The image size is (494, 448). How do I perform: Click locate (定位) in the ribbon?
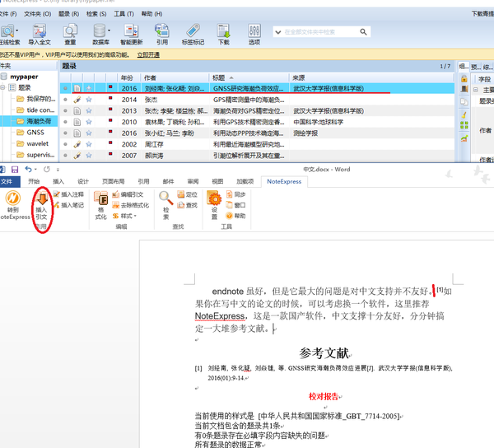pos(187,194)
